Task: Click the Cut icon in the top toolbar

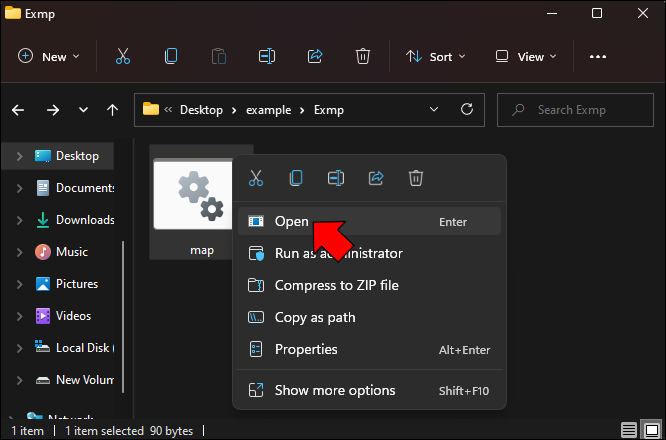Action: tap(123, 57)
